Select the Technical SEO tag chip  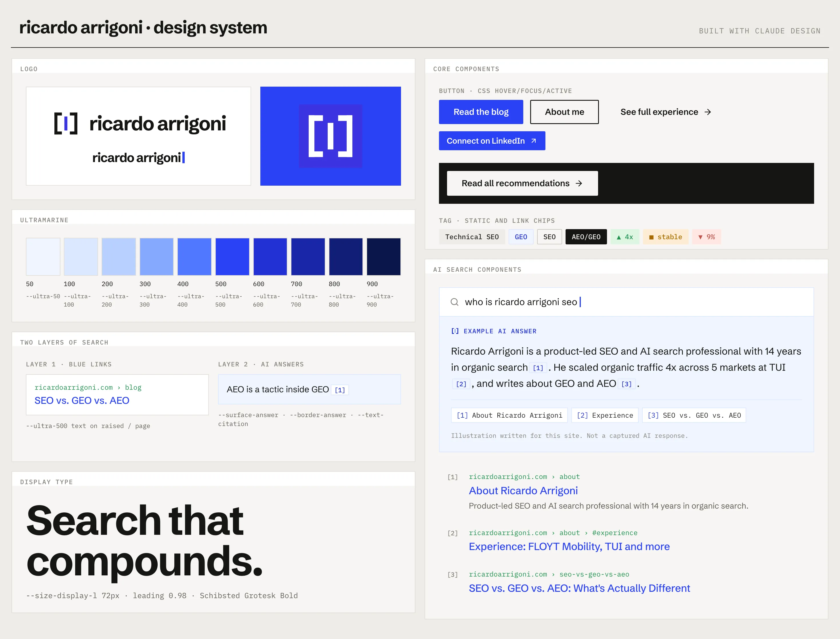click(472, 237)
